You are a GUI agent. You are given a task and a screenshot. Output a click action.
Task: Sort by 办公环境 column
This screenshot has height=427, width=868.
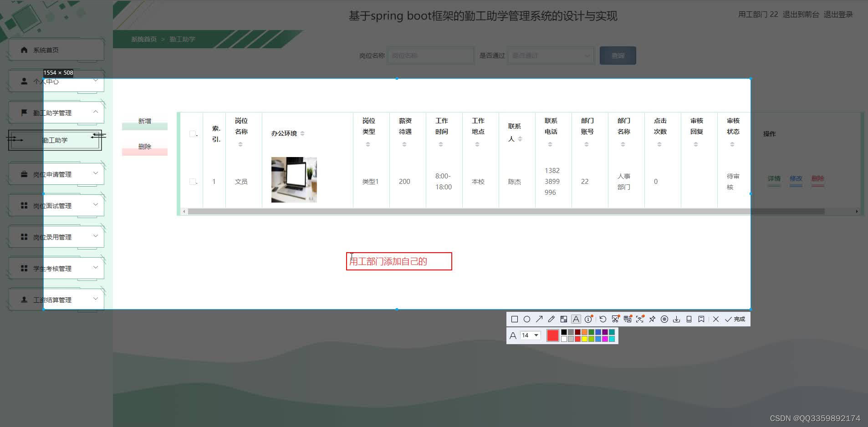point(302,133)
